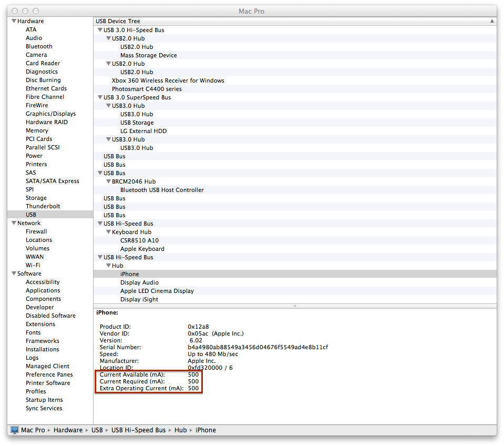504x446 pixels.
Task: Select Display iSight device
Action: pos(139,299)
